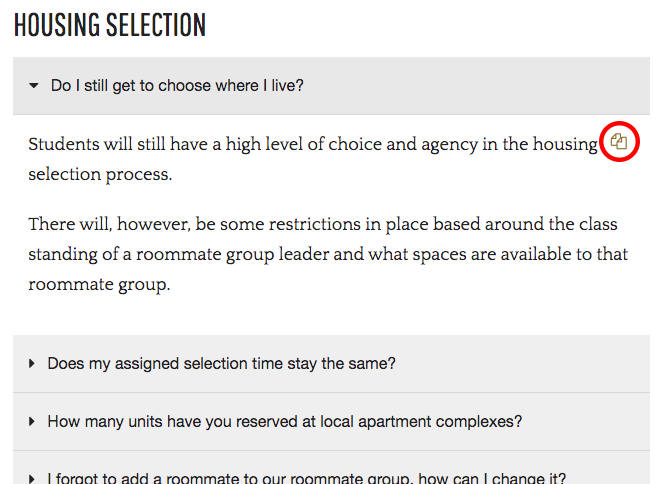Click the copy icon beside the answer text
The width and height of the screenshot is (665, 484).
tap(619, 141)
